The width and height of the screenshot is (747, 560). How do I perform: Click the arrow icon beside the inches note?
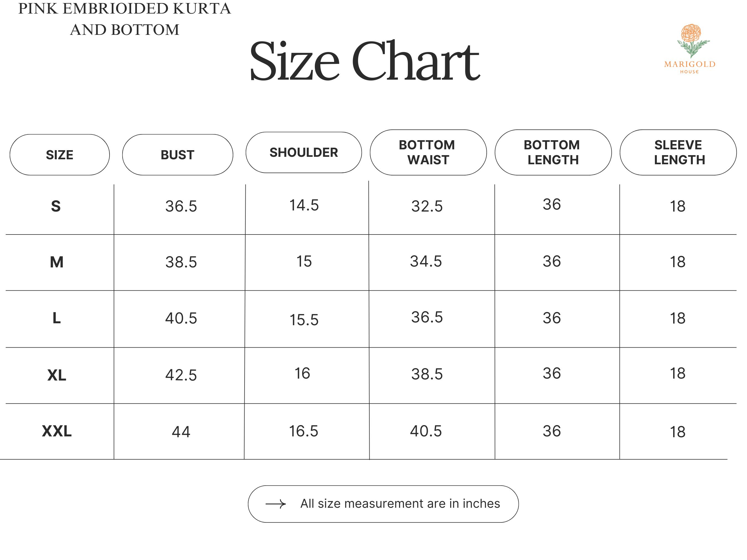click(x=276, y=504)
